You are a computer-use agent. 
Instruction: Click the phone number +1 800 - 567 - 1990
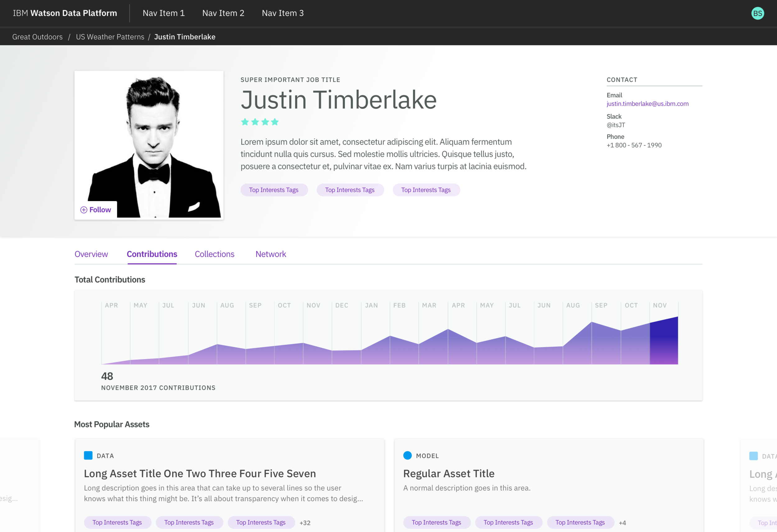[x=634, y=145]
